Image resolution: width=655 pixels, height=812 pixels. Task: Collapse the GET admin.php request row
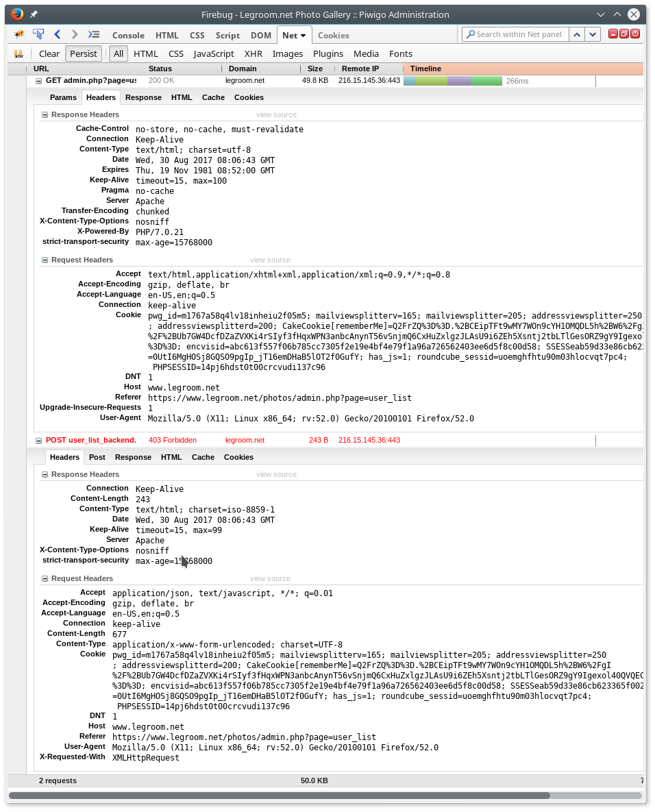coord(38,81)
